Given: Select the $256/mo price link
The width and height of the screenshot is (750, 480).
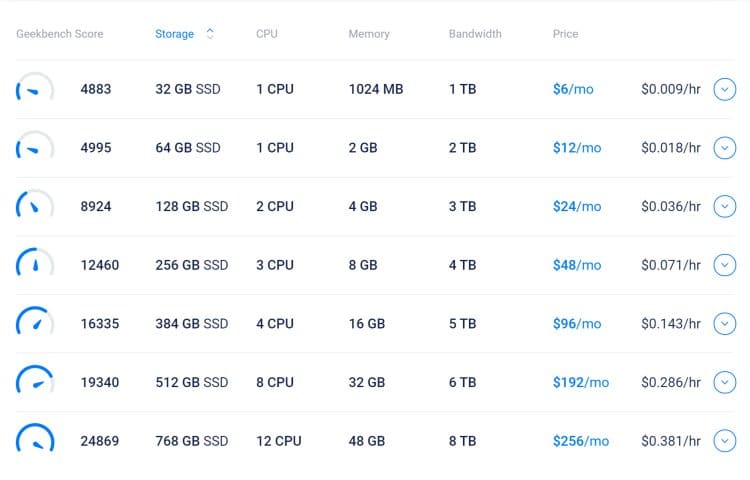Looking at the screenshot, I should [580, 441].
